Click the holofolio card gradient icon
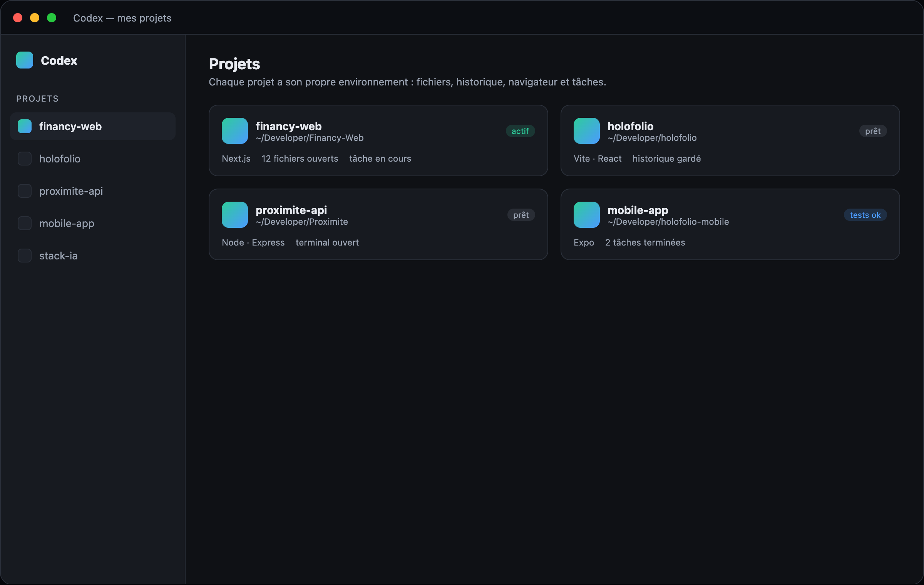This screenshot has width=924, height=585. tap(587, 131)
